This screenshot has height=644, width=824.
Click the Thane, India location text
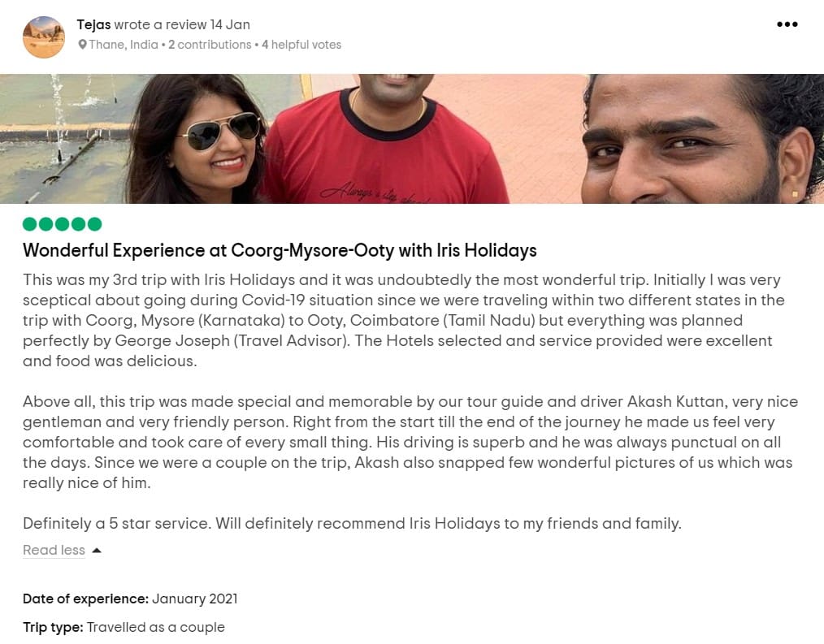[x=124, y=45]
